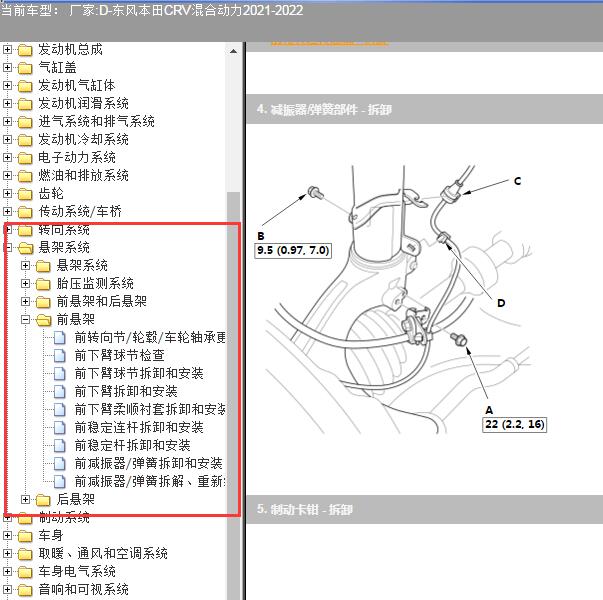Click the 取暖、通风和空调系统 folder icon
The width and height of the screenshot is (603, 600).
click(x=25, y=554)
